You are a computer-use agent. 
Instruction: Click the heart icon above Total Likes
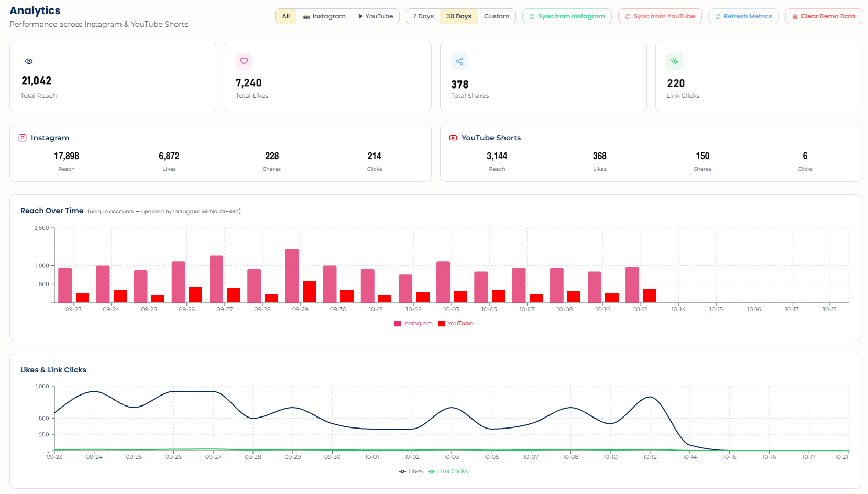tap(244, 61)
